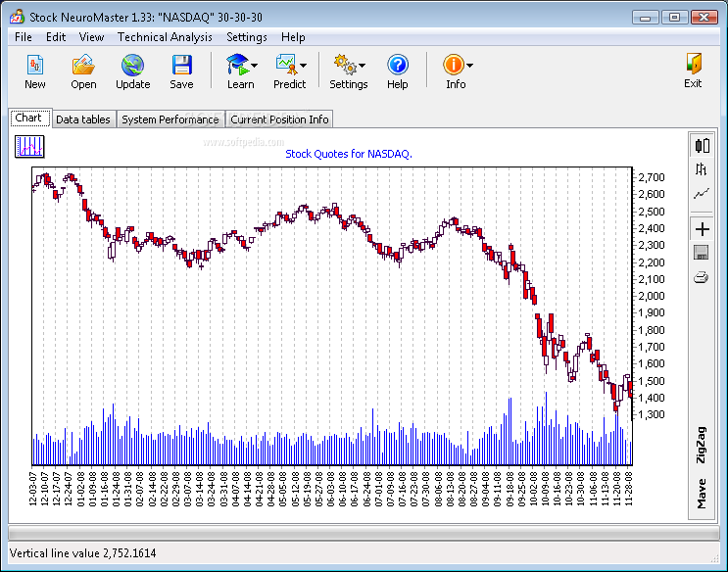
Task: Toggle the indicator chart thumbnail icon
Action: [29, 146]
